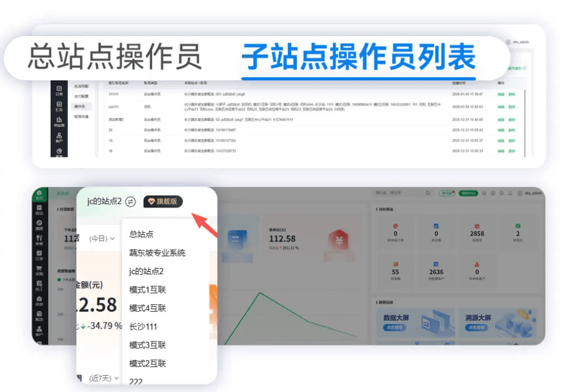Open the 库房 warehouse icon in dashboard sidebar
The image size is (572, 392).
39,301
